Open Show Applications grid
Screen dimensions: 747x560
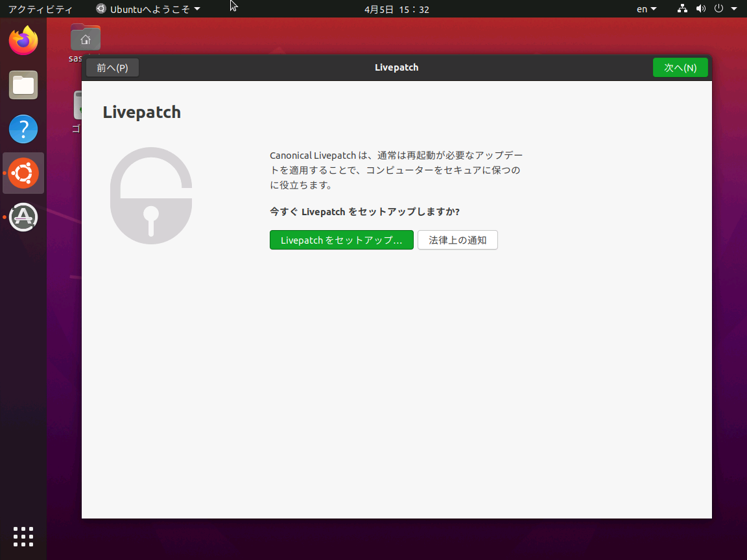pyautogui.click(x=23, y=537)
